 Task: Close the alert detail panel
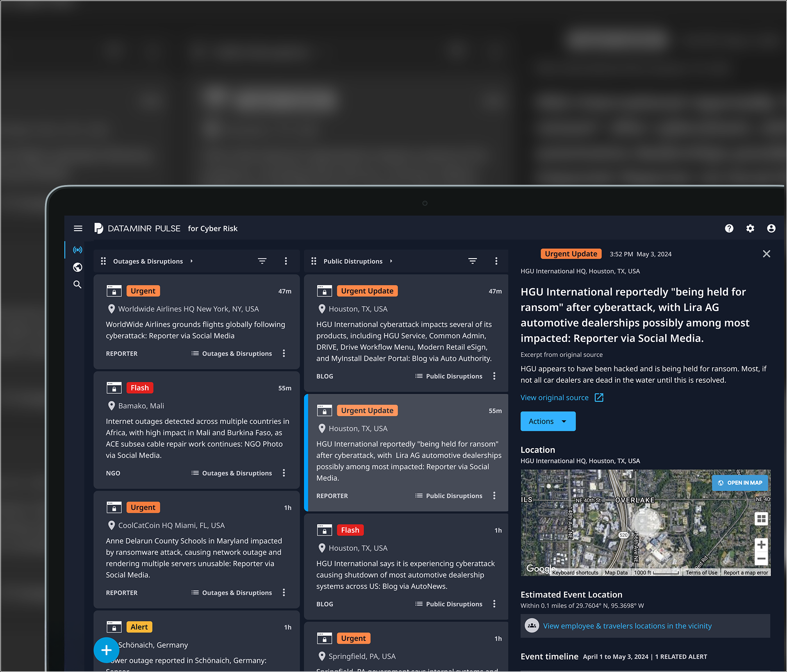coord(767,254)
